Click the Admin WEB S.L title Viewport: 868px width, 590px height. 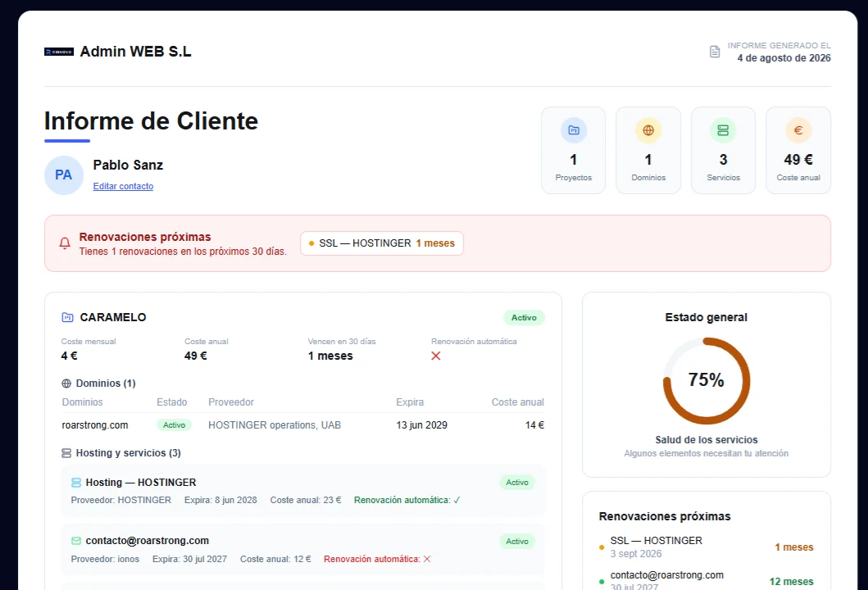point(135,52)
